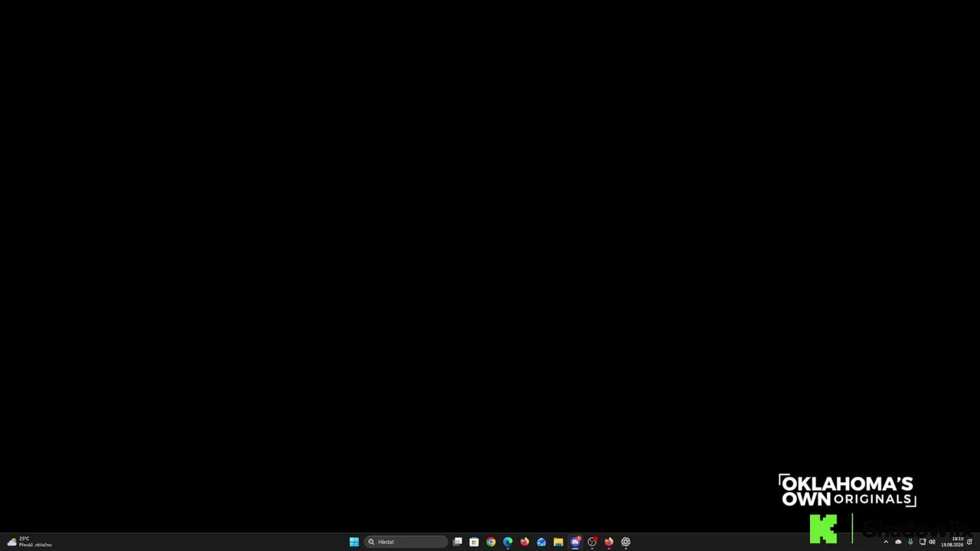Open the volume speaker tray icon
This screenshot has width=980, height=551.
point(932,542)
